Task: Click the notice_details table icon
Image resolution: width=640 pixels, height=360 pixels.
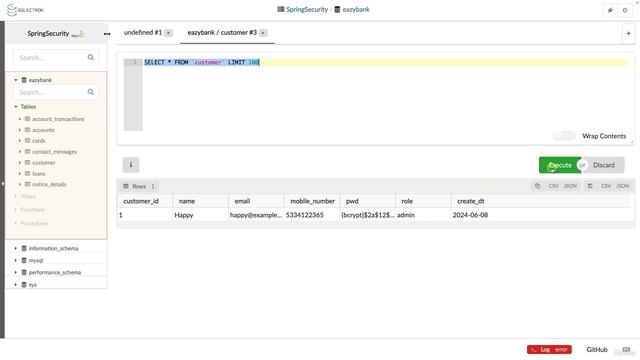Action: (x=27, y=184)
